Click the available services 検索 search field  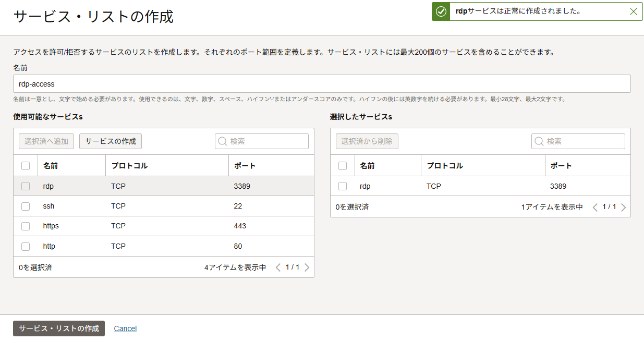point(267,141)
